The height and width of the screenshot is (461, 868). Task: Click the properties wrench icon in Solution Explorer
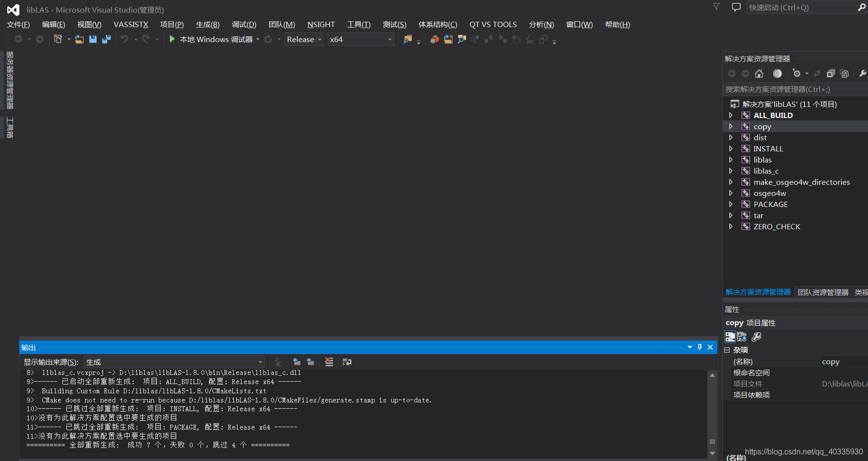862,74
